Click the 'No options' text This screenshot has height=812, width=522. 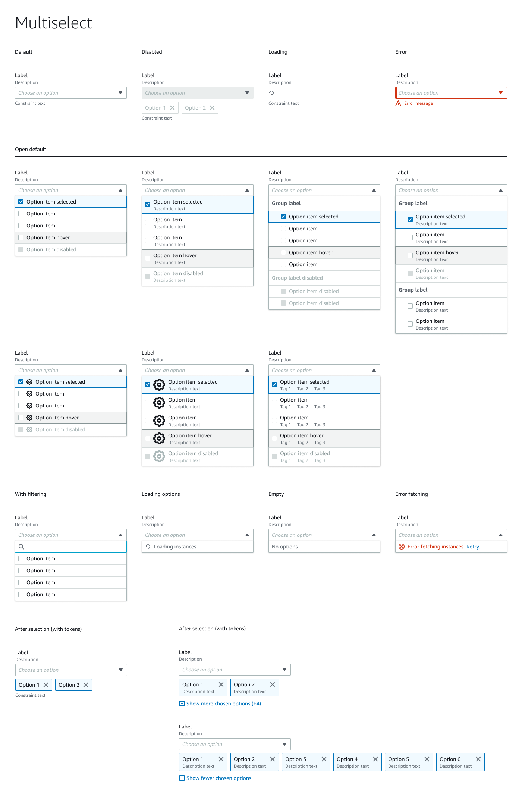click(285, 547)
